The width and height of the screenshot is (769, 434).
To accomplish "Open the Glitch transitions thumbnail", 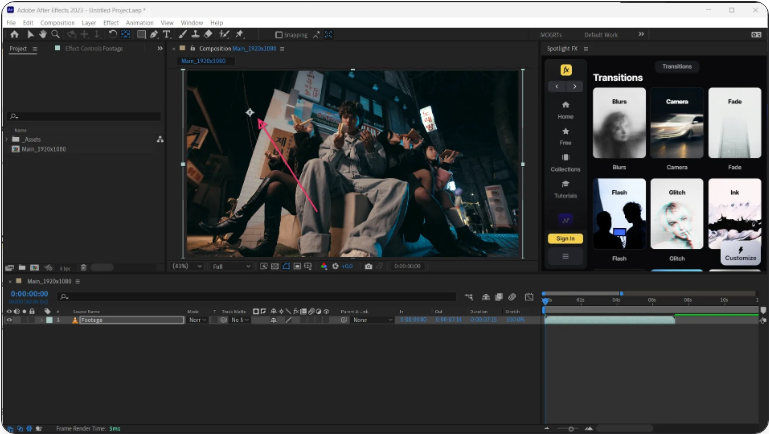I will (x=677, y=215).
